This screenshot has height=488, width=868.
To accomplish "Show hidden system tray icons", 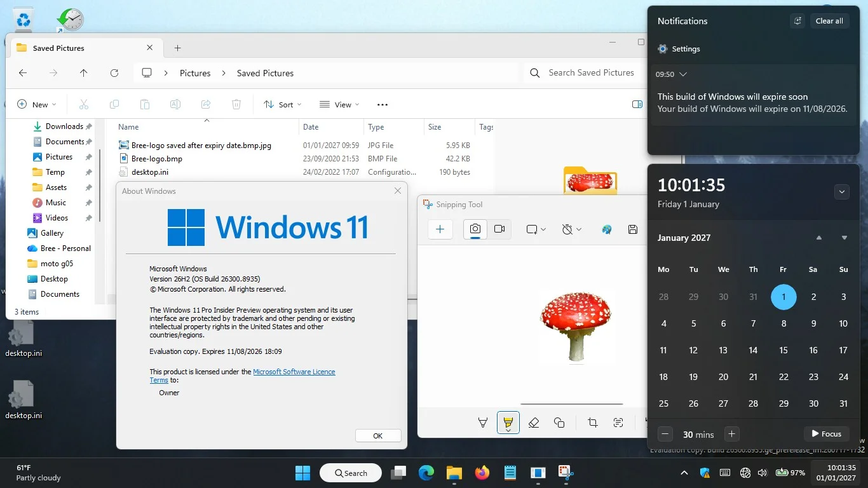I will (684, 473).
